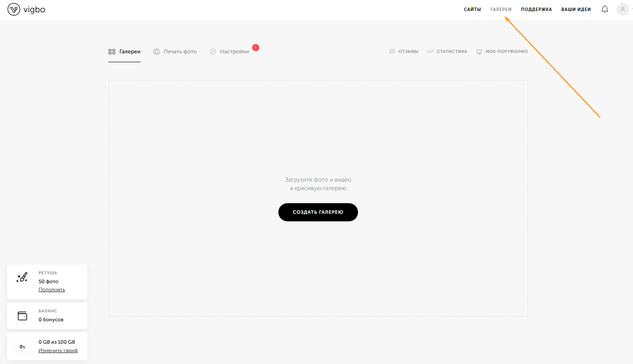Open the notifications bell
Viewport: 633px width, 364px height.
[x=605, y=9]
